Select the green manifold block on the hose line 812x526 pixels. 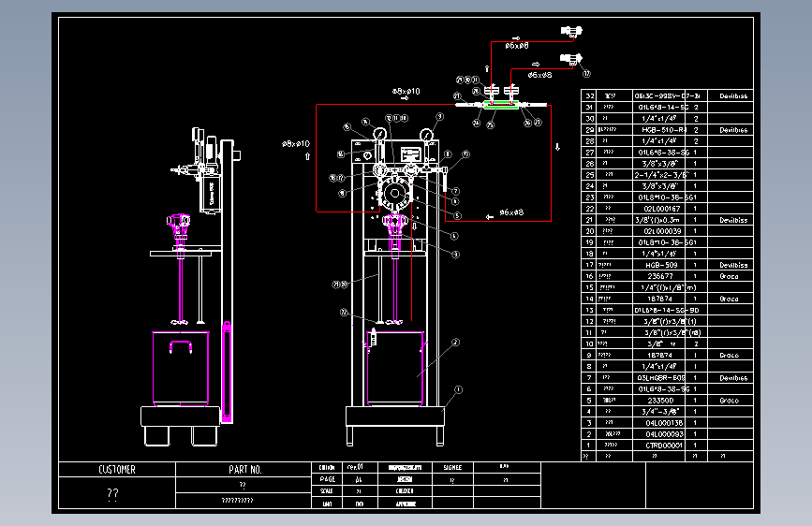(501, 105)
